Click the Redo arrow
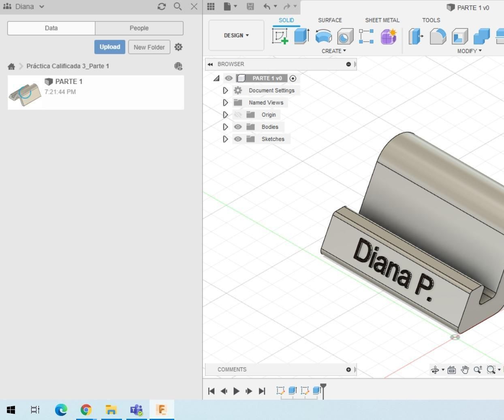Viewport: 504px width, 420px height. (287, 6)
